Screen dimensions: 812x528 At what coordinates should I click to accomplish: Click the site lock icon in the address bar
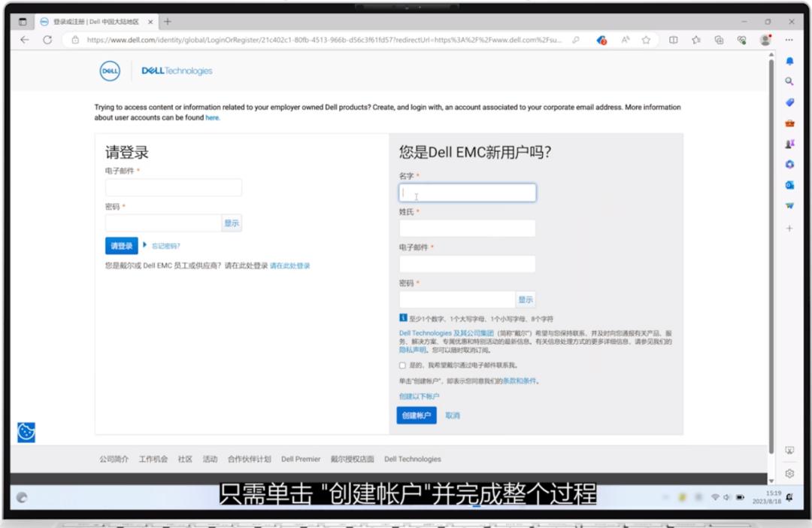(x=75, y=40)
